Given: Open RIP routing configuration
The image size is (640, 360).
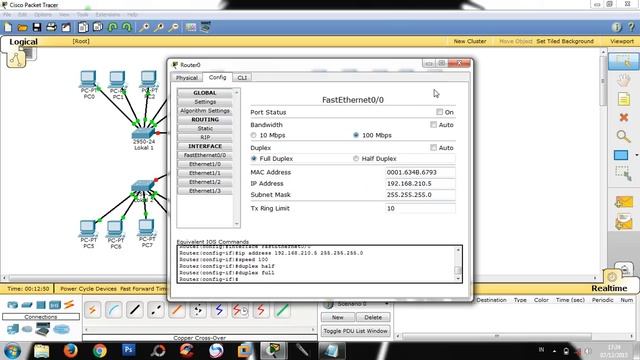Looking at the screenshot, I should tap(205, 138).
